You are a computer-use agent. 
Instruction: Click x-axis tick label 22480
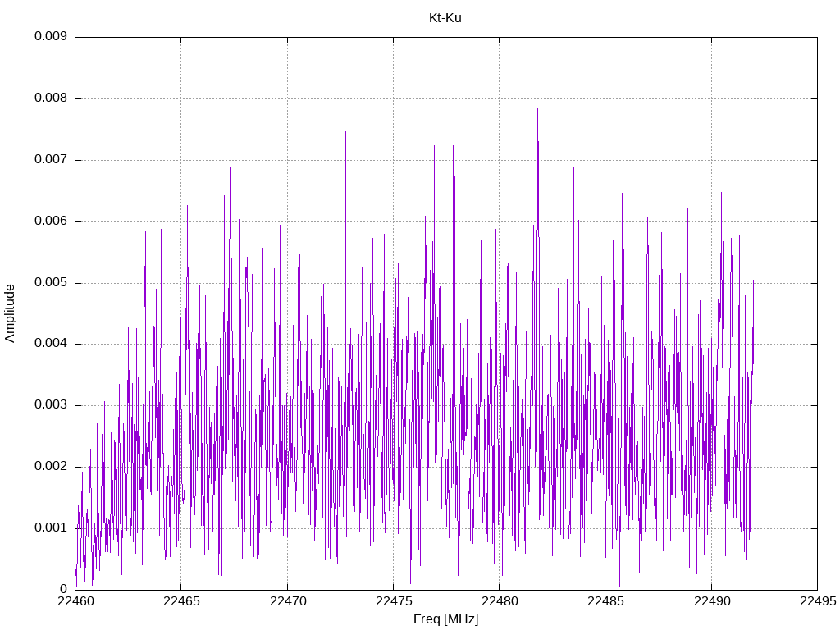500,601
